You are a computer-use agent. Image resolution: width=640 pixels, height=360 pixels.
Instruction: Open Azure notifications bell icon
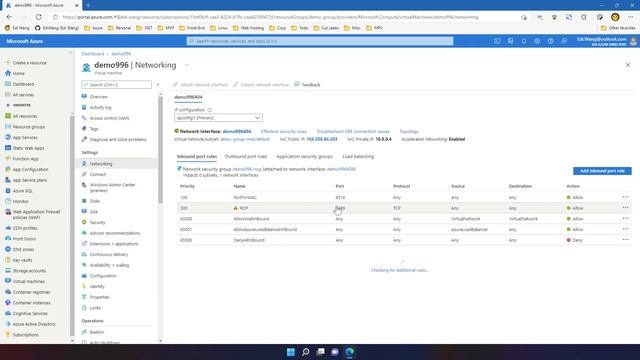pos(524,41)
